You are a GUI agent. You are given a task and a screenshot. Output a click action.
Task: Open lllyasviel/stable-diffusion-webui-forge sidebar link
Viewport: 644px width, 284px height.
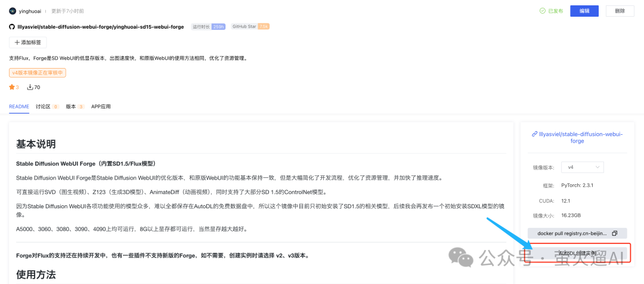tap(580, 137)
